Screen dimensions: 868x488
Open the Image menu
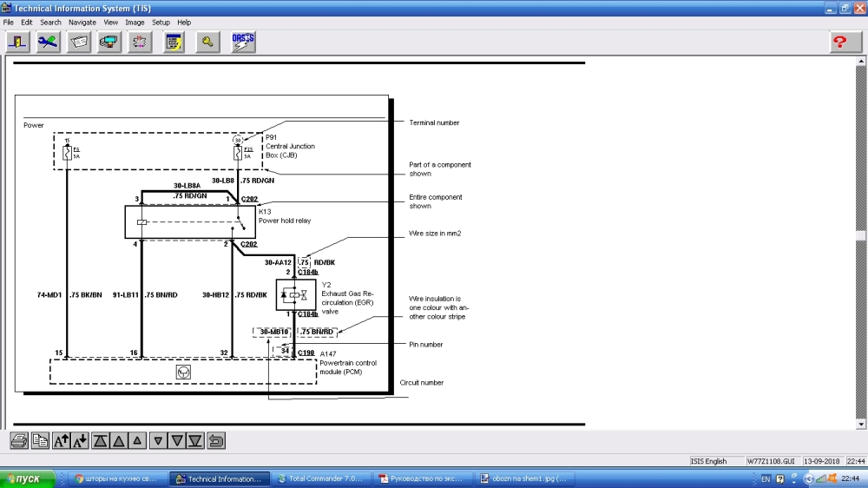click(135, 22)
